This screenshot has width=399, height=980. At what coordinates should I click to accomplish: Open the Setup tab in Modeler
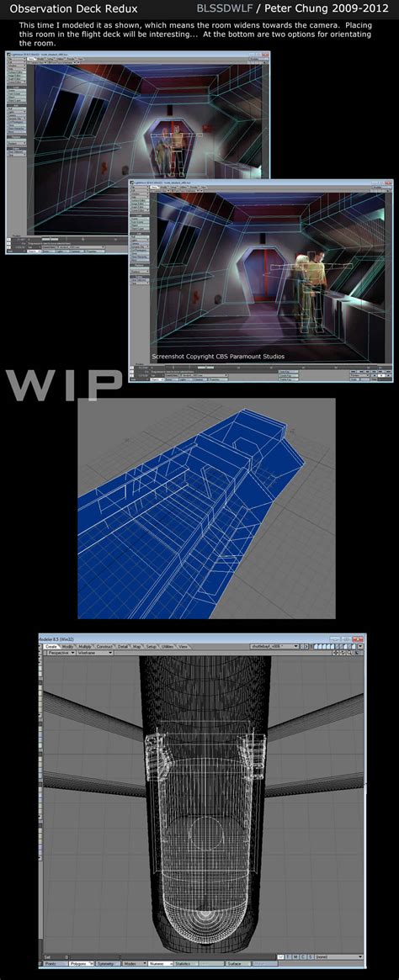tap(152, 647)
